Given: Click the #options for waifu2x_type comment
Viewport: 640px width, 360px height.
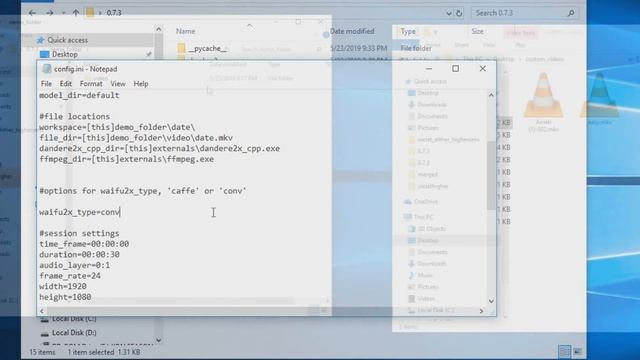Looking at the screenshot, I should point(143,191).
